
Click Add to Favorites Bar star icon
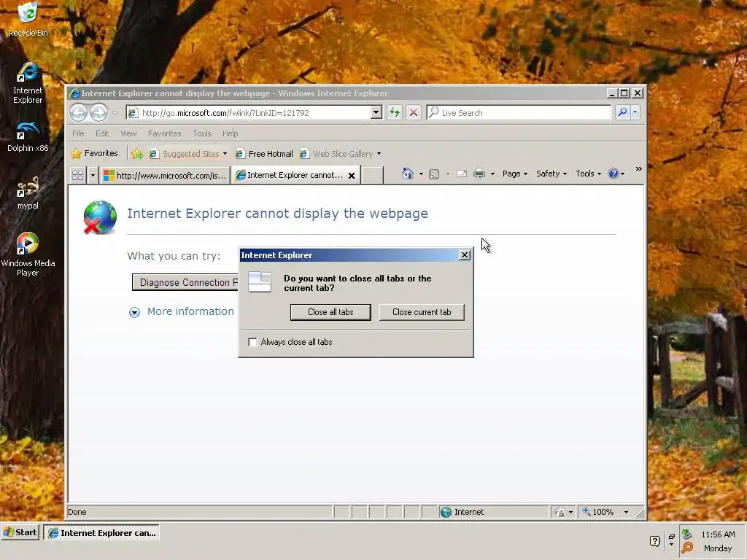(x=136, y=153)
